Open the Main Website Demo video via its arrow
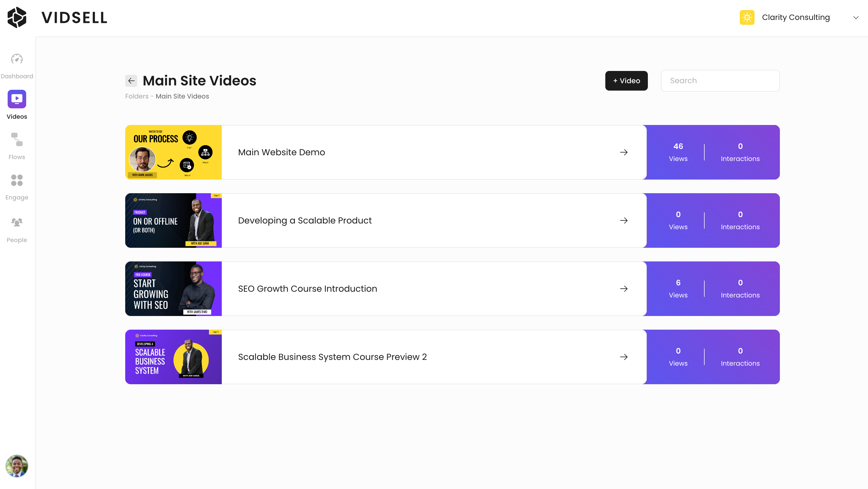 [x=624, y=152]
